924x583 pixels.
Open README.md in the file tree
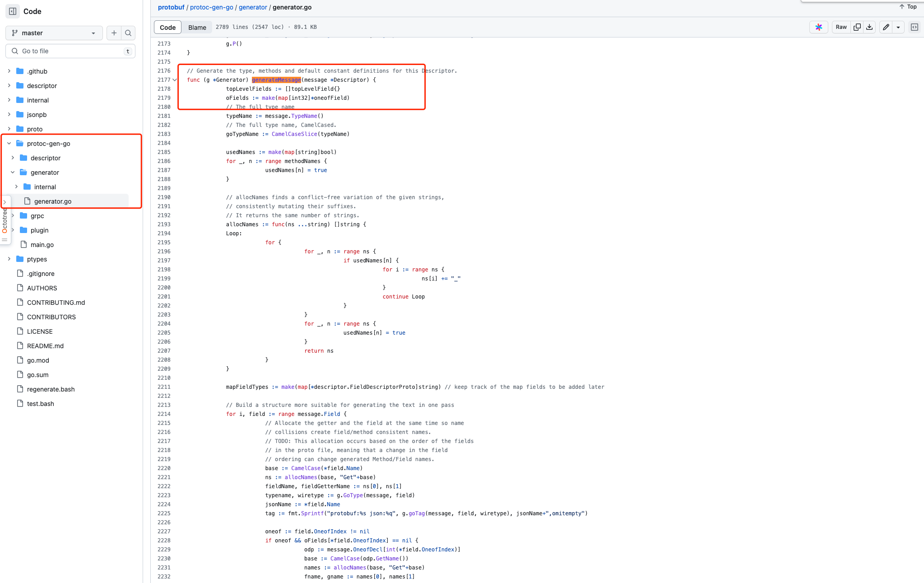point(45,346)
